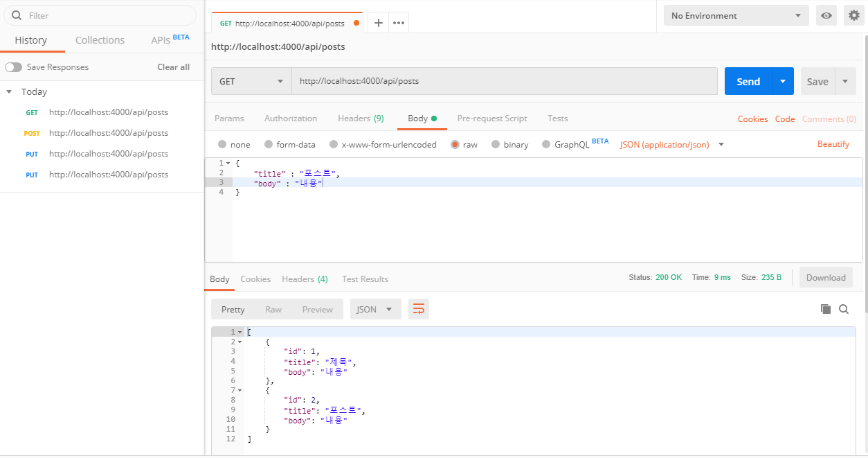Open Comments (0) link

pyautogui.click(x=829, y=119)
